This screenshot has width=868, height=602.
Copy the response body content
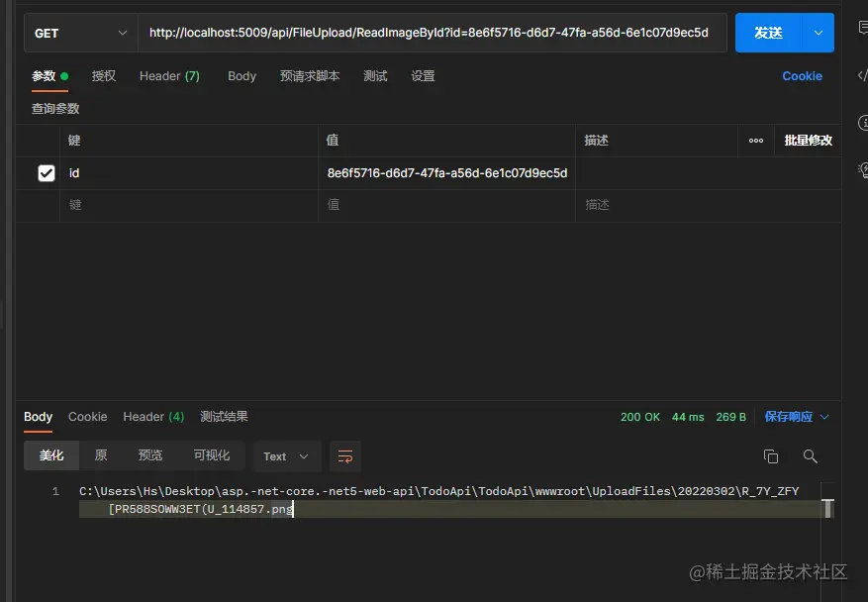point(771,456)
